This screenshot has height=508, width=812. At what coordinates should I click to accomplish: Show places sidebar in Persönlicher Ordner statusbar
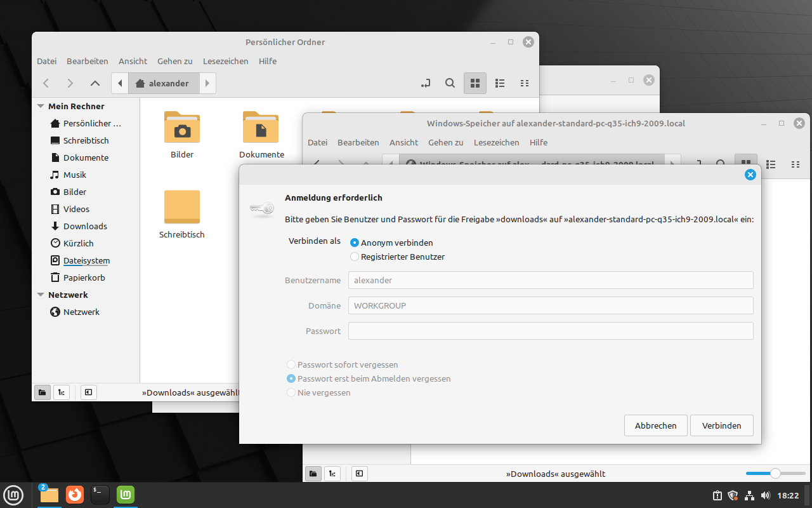[x=43, y=392]
